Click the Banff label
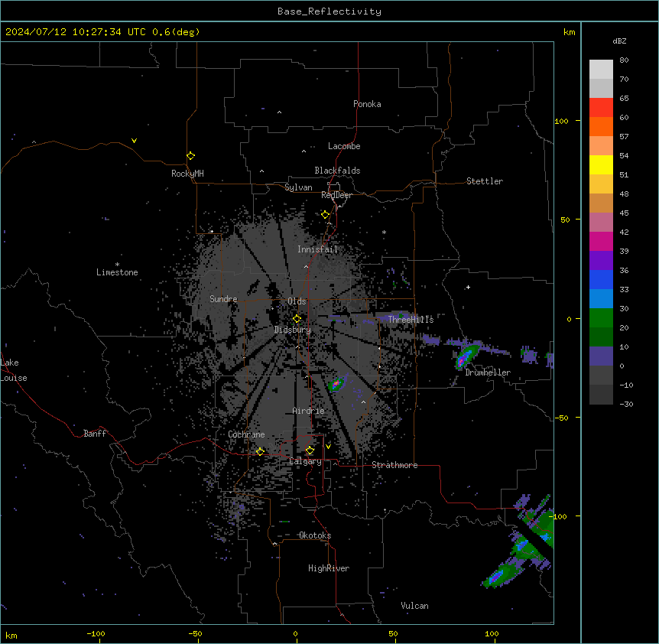 (95, 434)
